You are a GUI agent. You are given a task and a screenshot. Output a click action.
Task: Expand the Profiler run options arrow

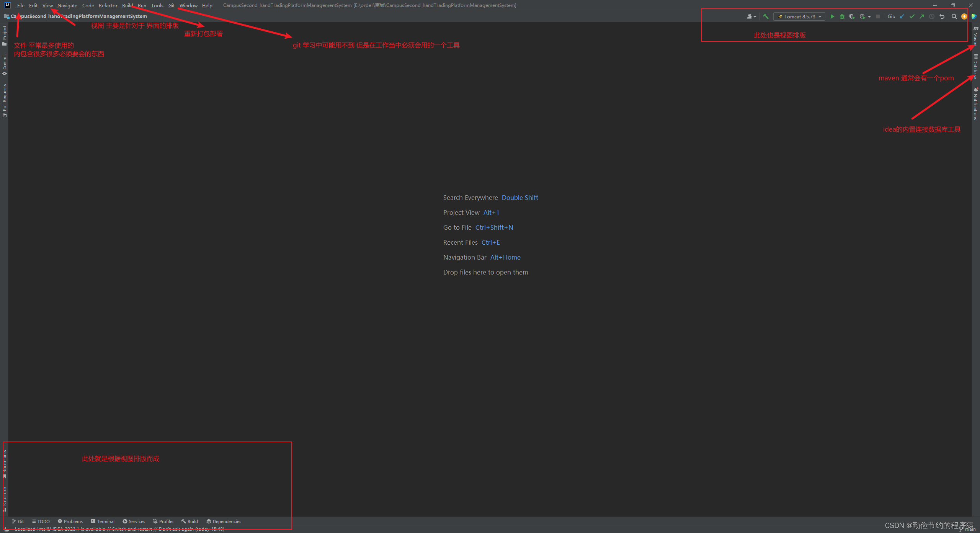coord(869,17)
